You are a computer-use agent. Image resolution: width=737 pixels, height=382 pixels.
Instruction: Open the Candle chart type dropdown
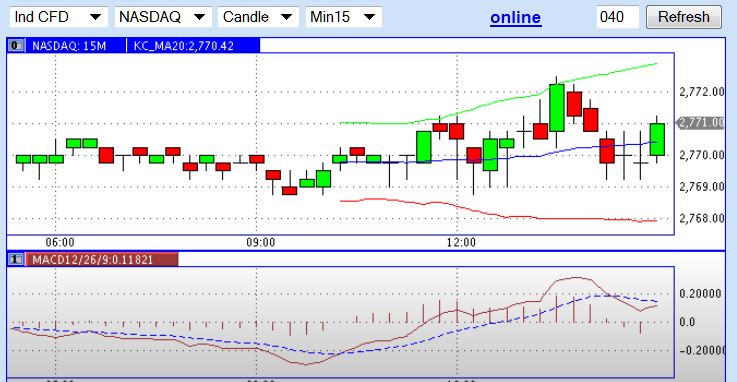tap(258, 17)
